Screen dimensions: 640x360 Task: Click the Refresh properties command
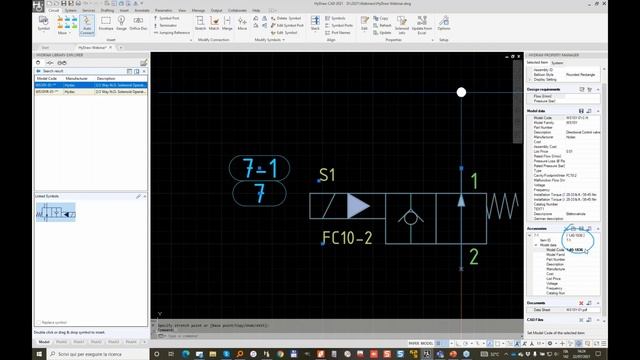382,25
